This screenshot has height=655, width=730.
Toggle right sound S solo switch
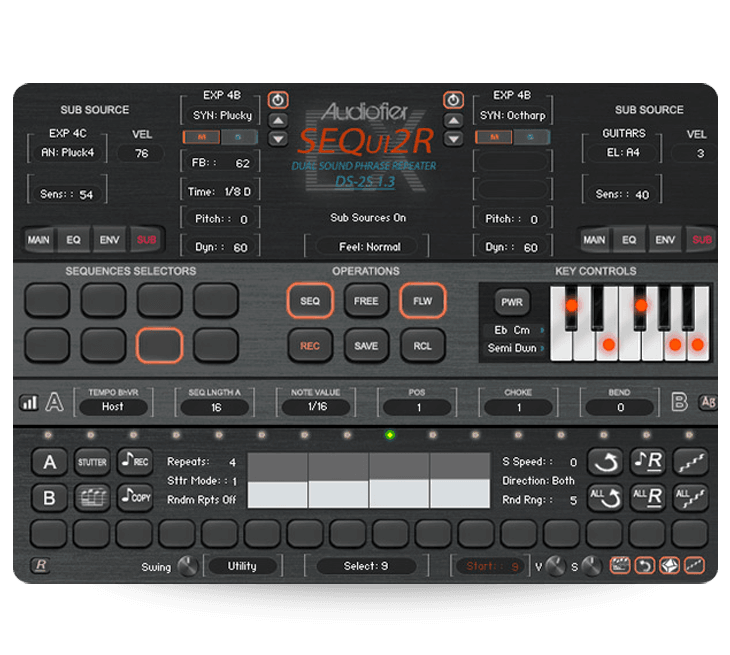pyautogui.click(x=531, y=137)
